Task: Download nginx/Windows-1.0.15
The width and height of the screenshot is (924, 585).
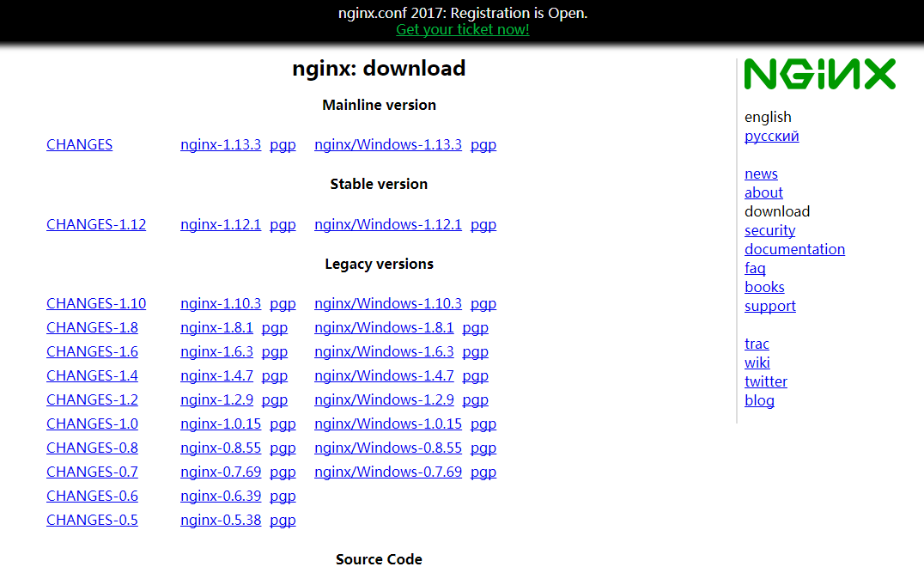Action: point(388,424)
